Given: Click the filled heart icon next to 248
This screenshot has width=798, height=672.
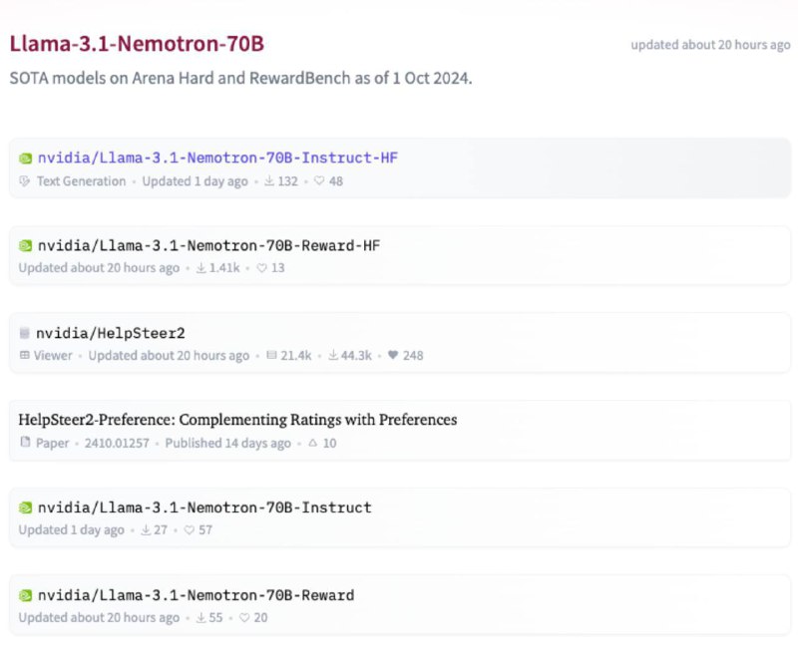Looking at the screenshot, I should [x=393, y=355].
